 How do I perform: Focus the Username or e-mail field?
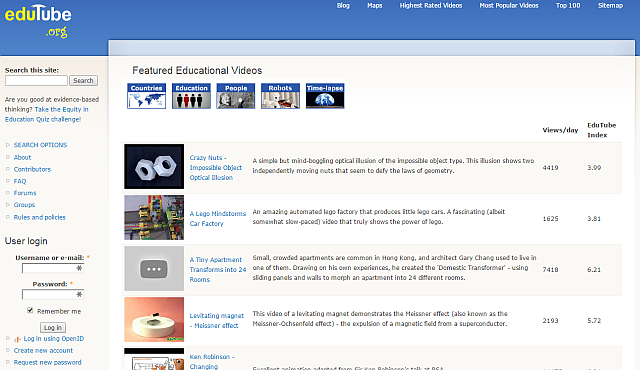(53, 268)
